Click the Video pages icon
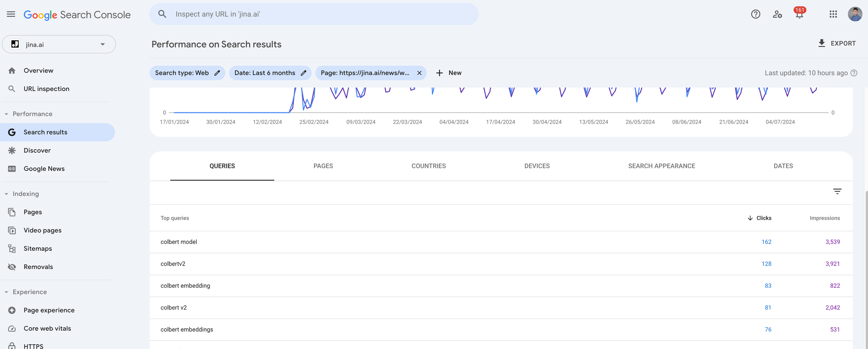Screen dimensions: 868x349 pos(12,230)
